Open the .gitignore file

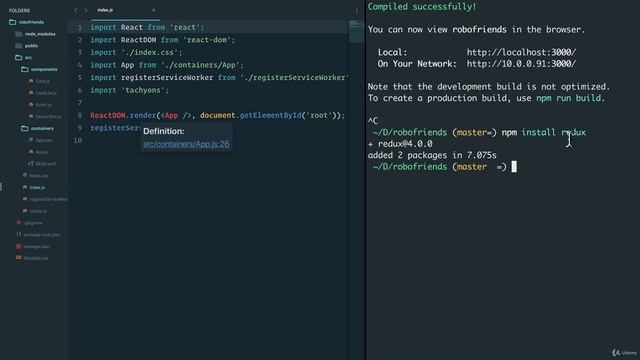(29, 223)
